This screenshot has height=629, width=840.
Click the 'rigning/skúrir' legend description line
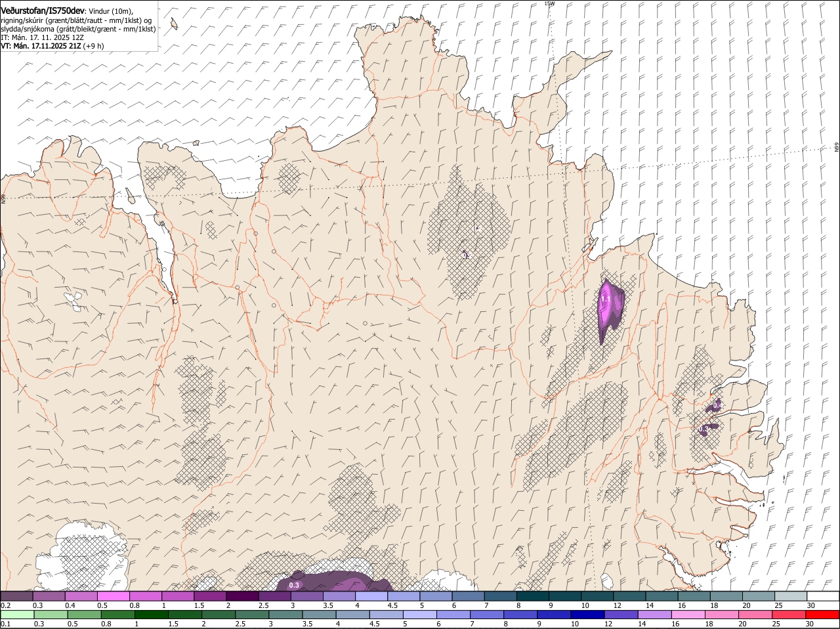tap(75, 20)
